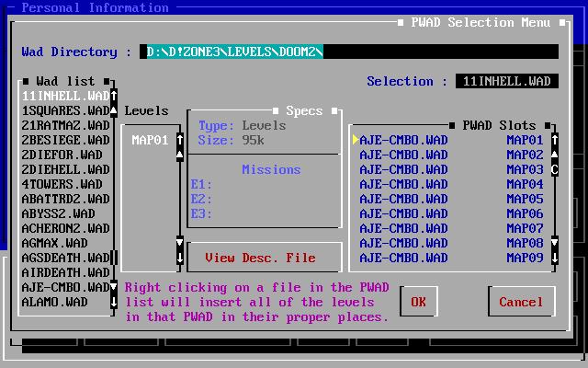
Task: Select the MAP09 slot in PWAD Slots
Action: pos(451,258)
